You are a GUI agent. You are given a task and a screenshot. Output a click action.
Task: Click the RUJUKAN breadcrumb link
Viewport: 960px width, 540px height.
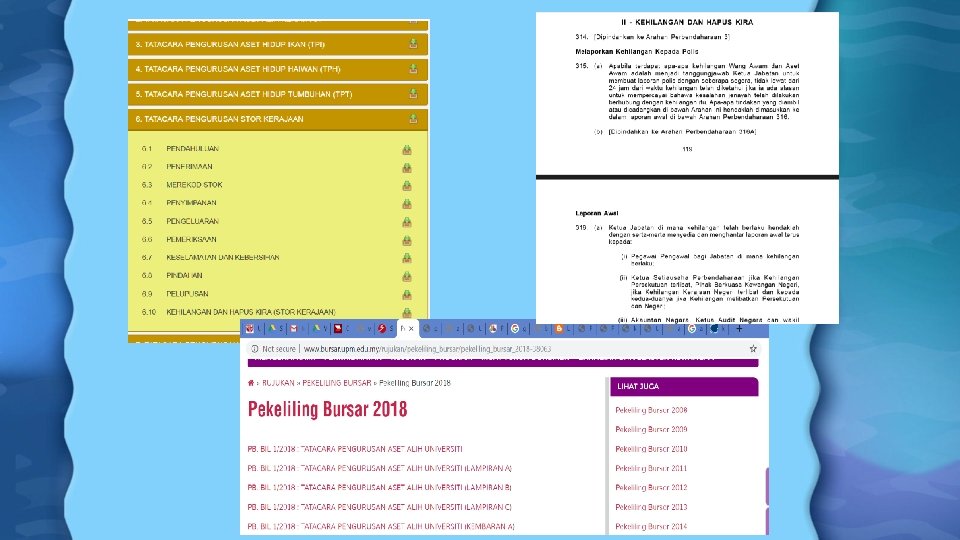click(278, 383)
